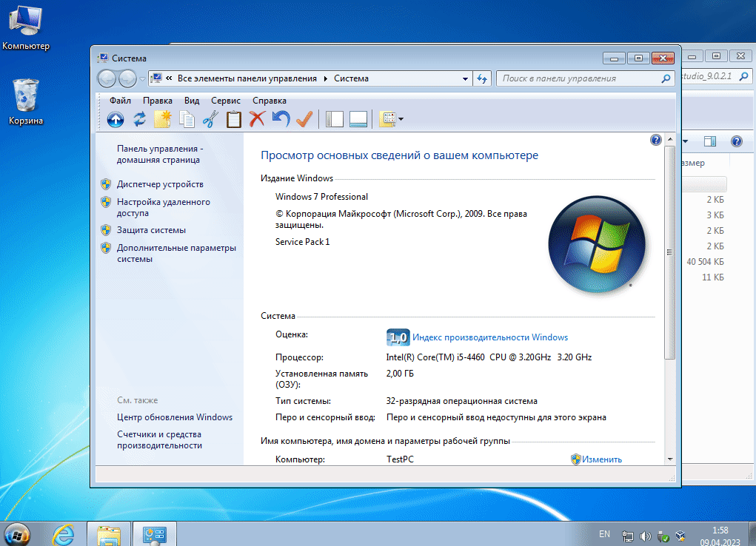Click the Copy toolbar icon
The image size is (756, 546).
187,119
